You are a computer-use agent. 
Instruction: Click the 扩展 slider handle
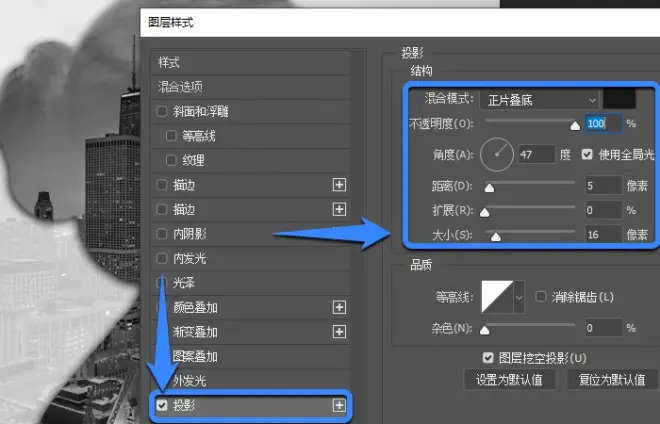(x=485, y=212)
